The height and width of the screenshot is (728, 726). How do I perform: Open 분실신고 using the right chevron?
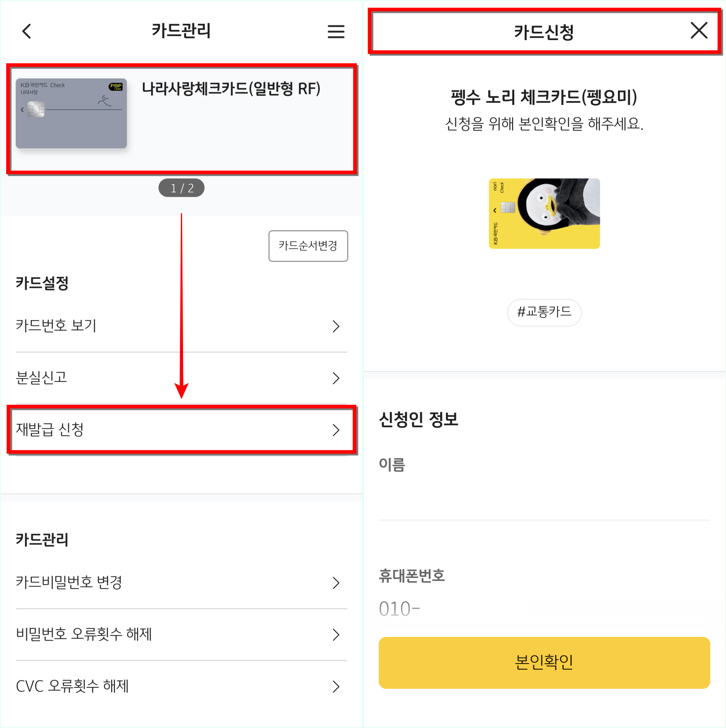coord(336,378)
